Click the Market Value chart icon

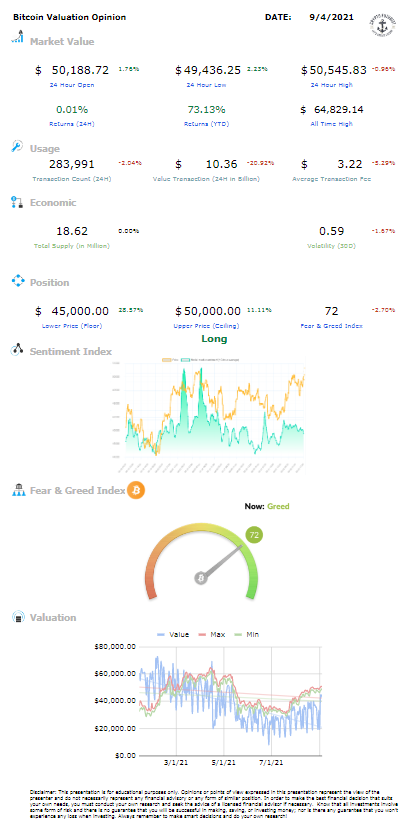(18, 37)
